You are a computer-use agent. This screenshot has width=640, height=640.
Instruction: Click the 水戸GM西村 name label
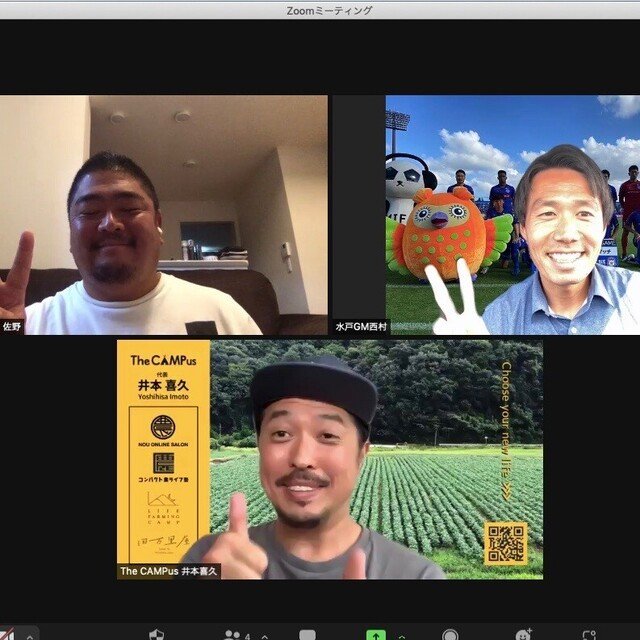(x=361, y=327)
